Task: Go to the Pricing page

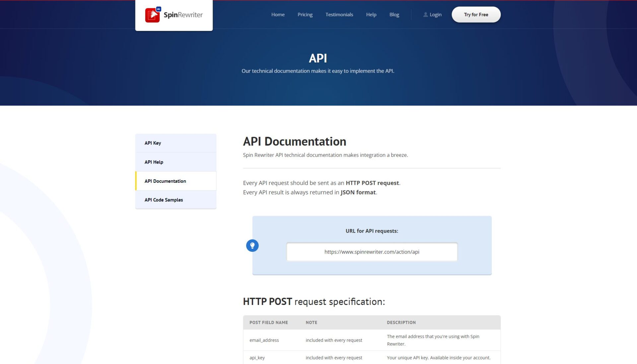Action: [305, 15]
